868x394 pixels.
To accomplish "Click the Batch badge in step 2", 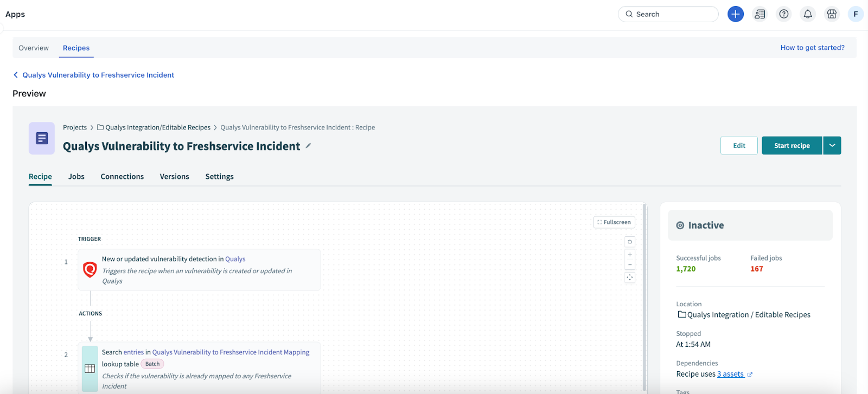I will point(152,364).
